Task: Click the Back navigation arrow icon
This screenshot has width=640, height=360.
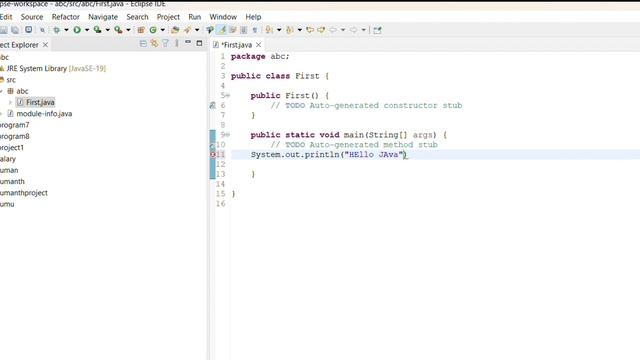Action: 333,30
